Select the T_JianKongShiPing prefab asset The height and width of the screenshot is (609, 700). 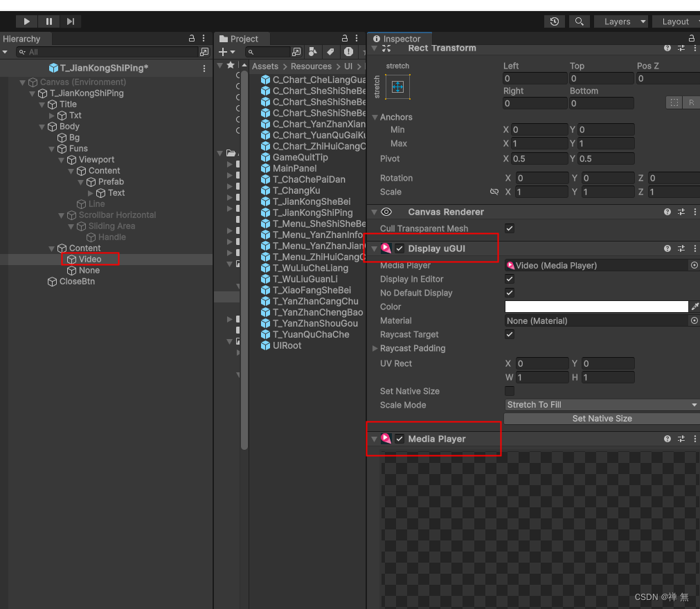coord(312,213)
